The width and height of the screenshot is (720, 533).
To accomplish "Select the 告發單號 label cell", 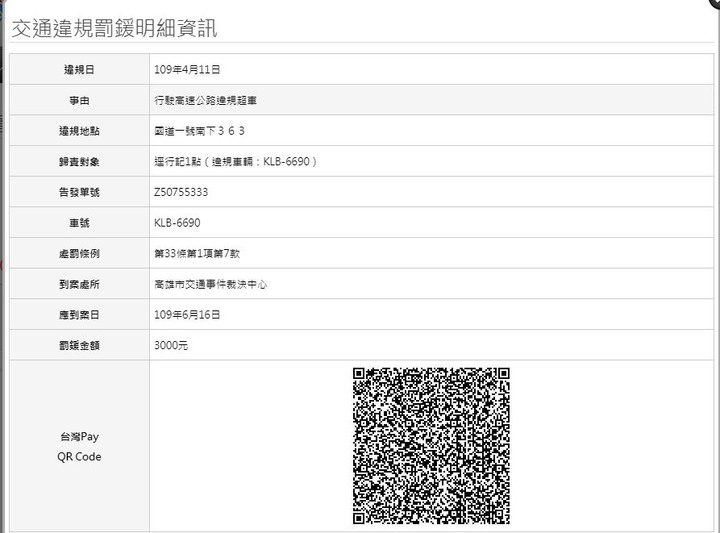I will click(x=79, y=192).
